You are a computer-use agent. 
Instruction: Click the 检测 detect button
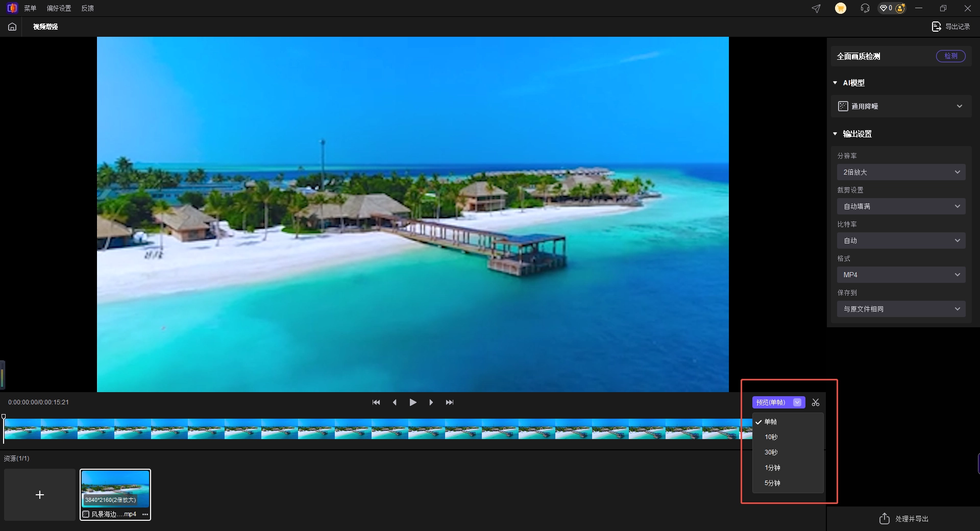click(x=950, y=56)
